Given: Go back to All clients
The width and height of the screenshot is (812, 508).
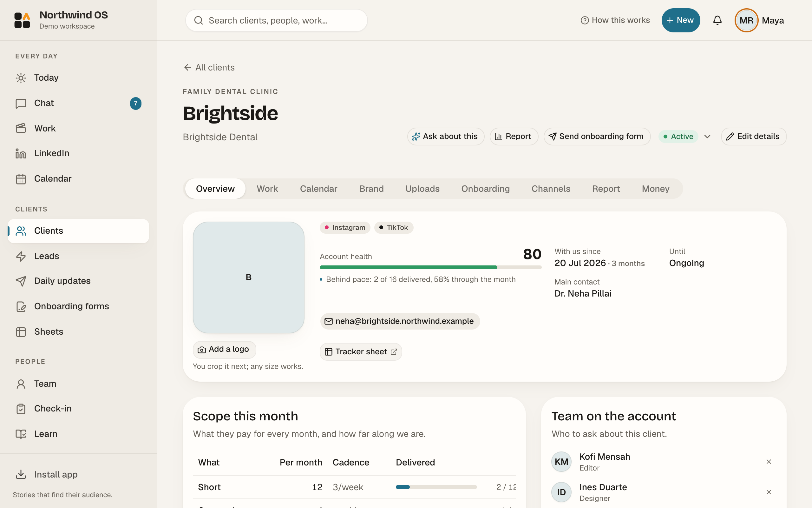Looking at the screenshot, I should tap(209, 68).
